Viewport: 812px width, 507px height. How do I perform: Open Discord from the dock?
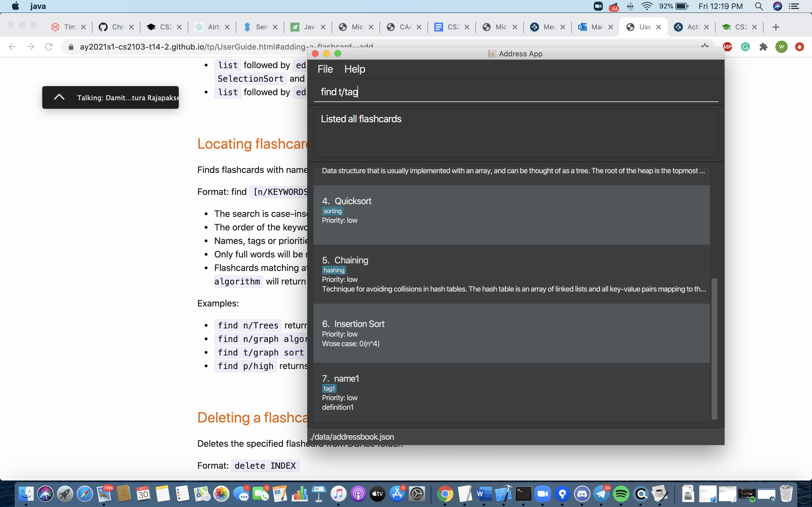click(582, 493)
